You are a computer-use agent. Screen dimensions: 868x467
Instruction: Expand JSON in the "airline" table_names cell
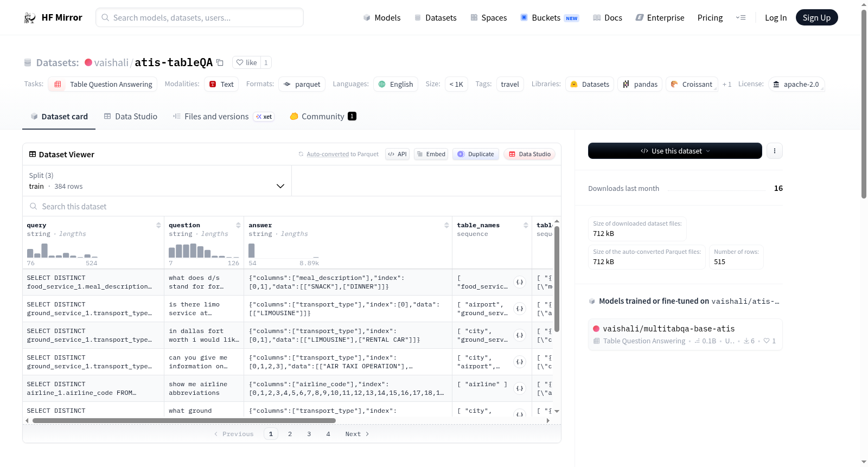tap(520, 388)
